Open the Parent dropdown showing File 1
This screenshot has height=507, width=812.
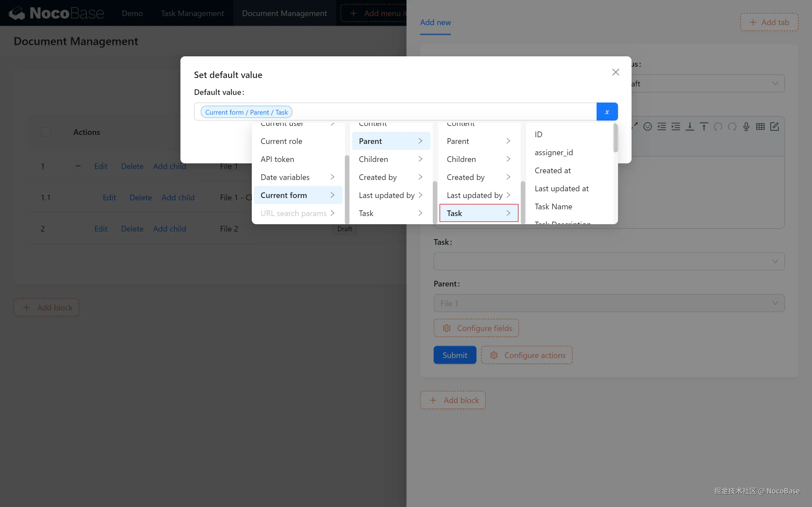609,303
